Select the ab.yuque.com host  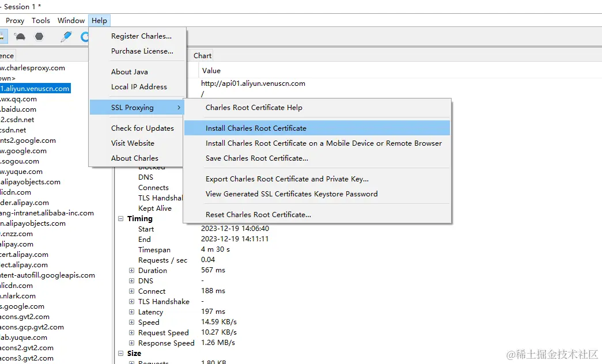(24, 338)
